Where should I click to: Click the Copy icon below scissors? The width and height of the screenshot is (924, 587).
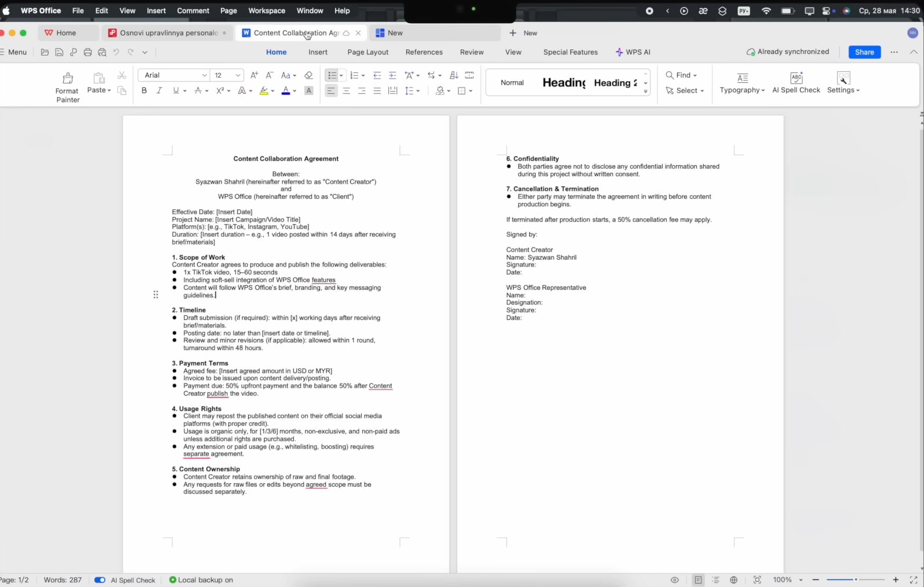(x=122, y=90)
